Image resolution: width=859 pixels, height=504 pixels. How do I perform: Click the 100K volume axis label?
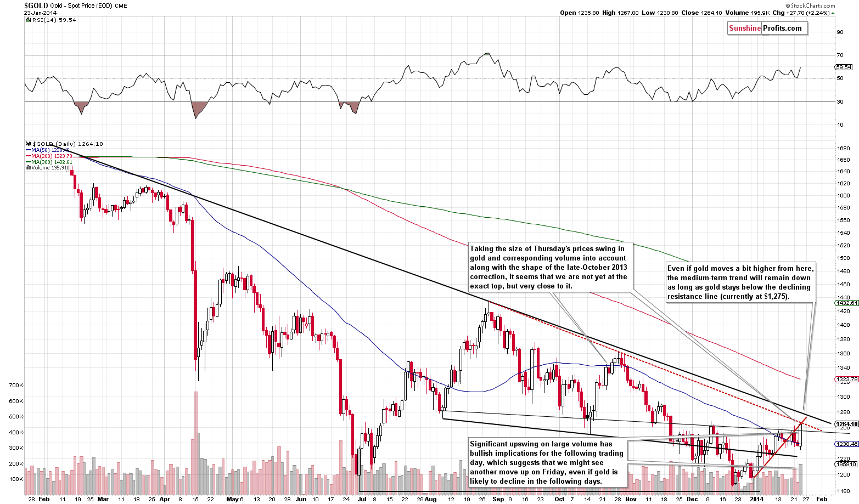point(16,479)
